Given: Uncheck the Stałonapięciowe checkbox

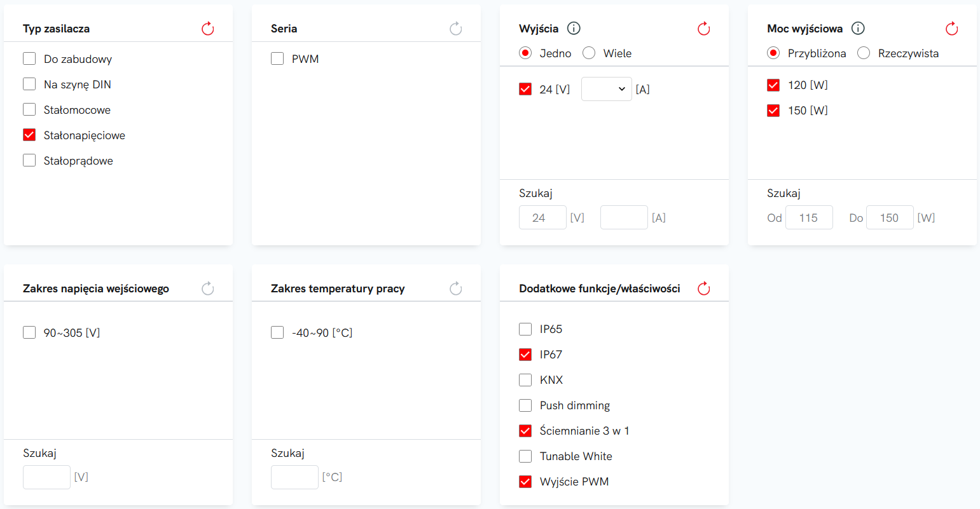Looking at the screenshot, I should coord(29,135).
